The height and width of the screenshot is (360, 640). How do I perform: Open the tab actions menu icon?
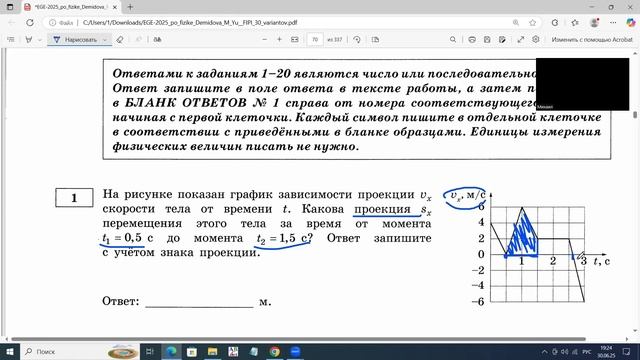(x=10, y=7)
